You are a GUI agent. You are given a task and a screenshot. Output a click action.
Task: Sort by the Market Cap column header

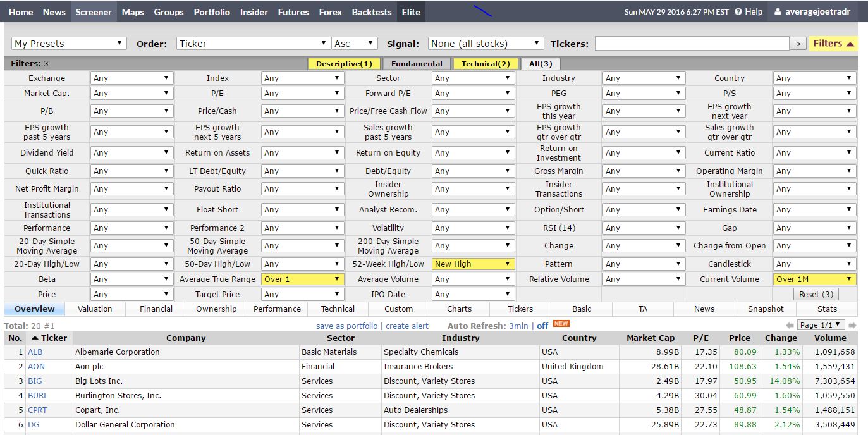(651, 338)
